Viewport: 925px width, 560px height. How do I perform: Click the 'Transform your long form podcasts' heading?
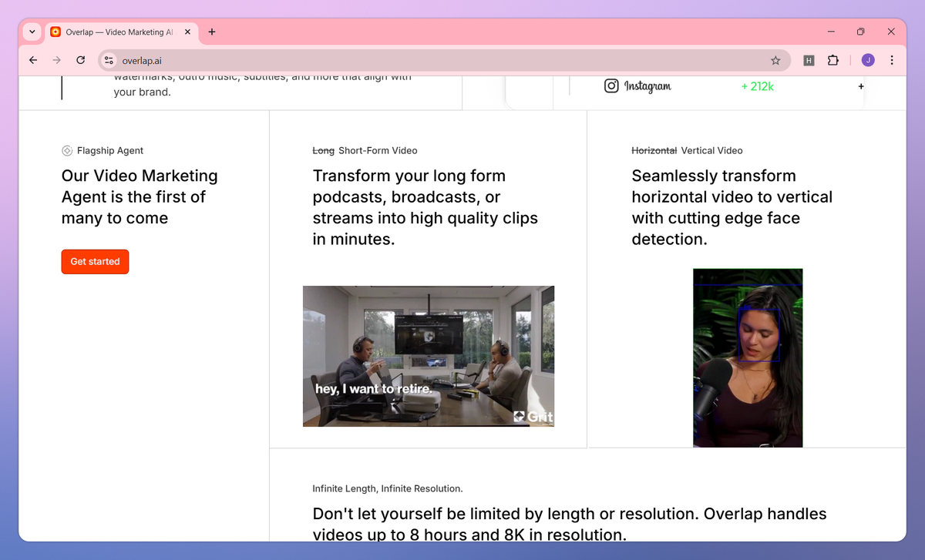point(425,207)
